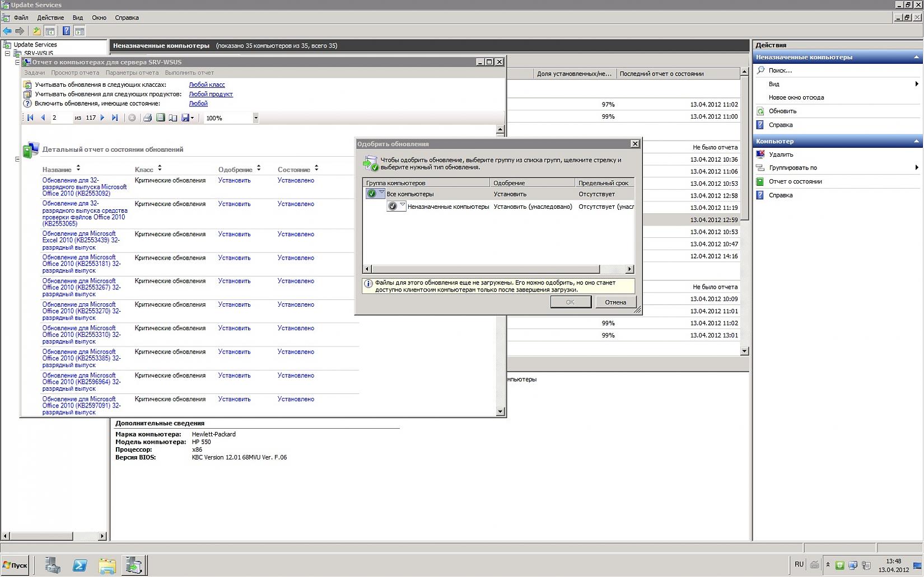Click the Любой продукт link
This screenshot has height=577, width=924.
(211, 94)
